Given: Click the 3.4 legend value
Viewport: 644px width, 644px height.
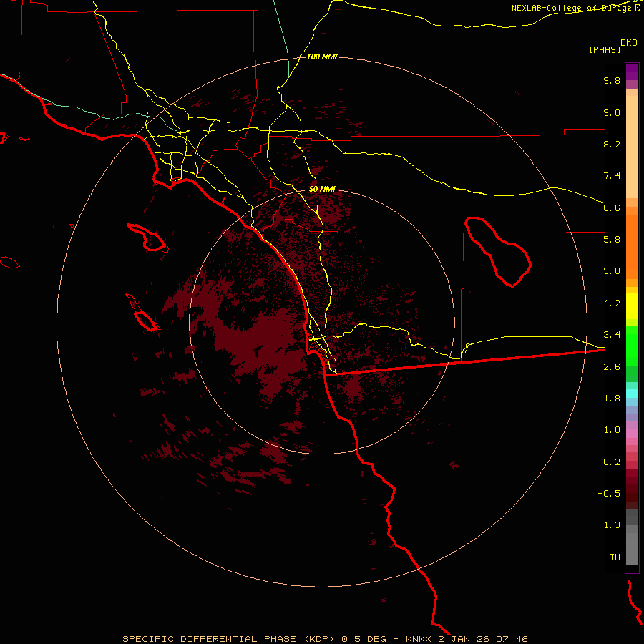Looking at the screenshot, I should pyautogui.click(x=612, y=335).
